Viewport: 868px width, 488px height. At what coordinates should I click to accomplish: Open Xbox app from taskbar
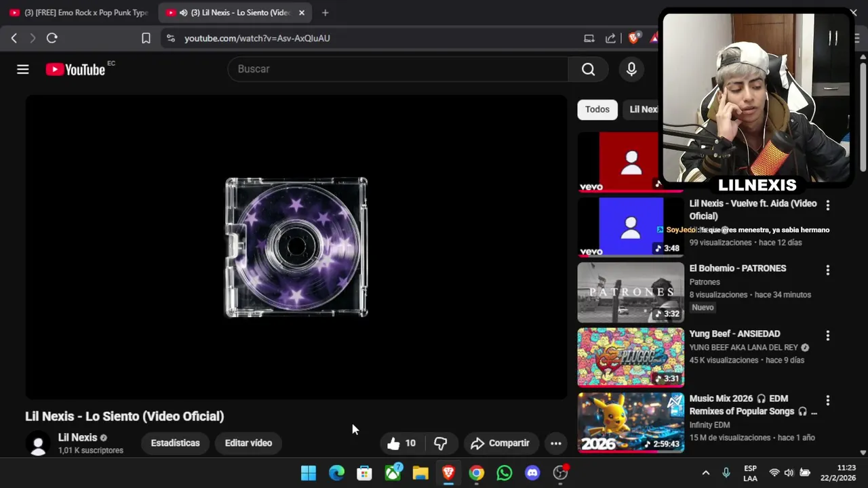click(393, 473)
